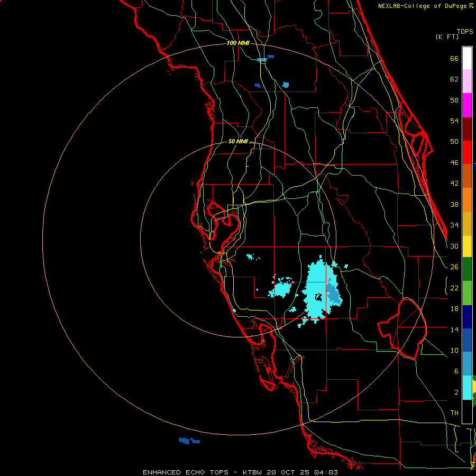Select the bright red legend color band

[x=467, y=152]
